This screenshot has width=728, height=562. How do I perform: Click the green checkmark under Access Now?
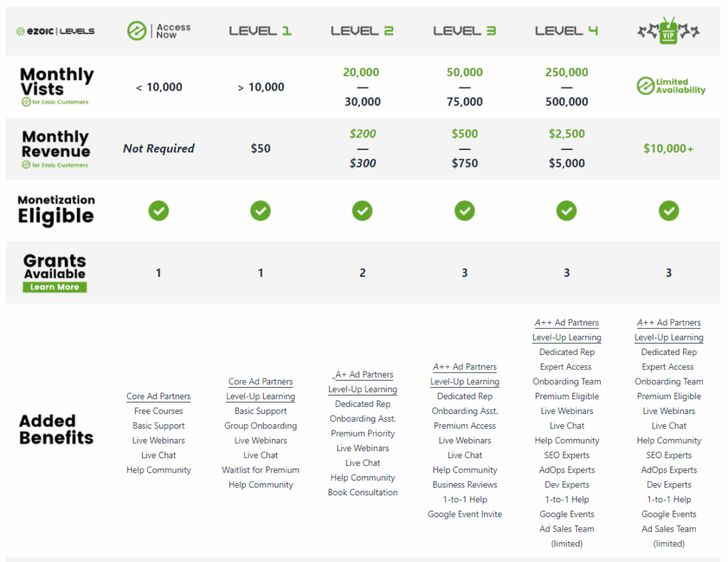click(x=159, y=211)
